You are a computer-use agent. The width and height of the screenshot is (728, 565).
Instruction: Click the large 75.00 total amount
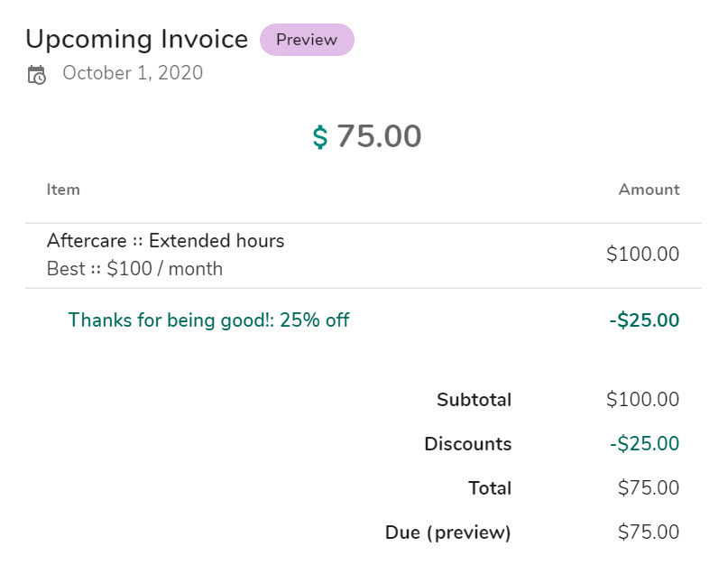(x=379, y=136)
